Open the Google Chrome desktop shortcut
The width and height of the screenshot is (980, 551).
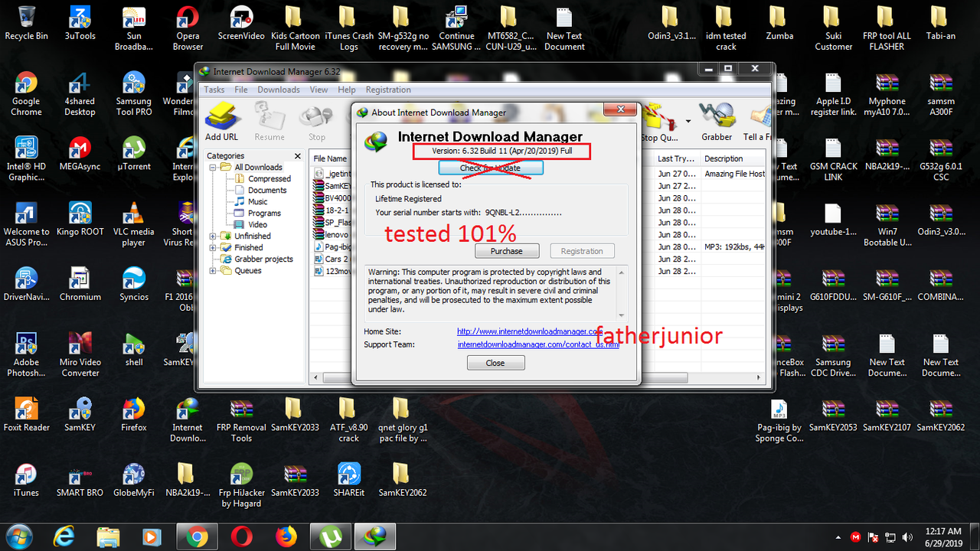[26, 95]
